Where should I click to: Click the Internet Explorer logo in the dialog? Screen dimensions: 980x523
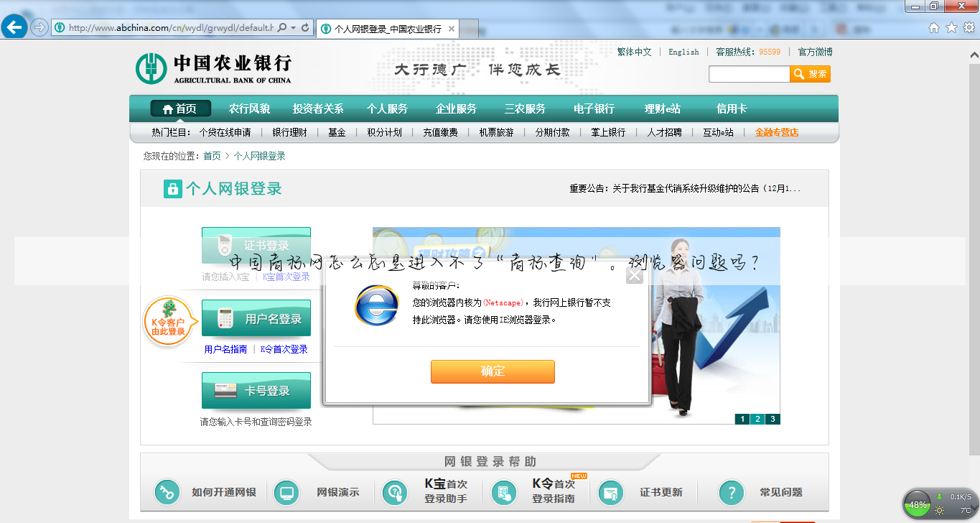pos(376,305)
